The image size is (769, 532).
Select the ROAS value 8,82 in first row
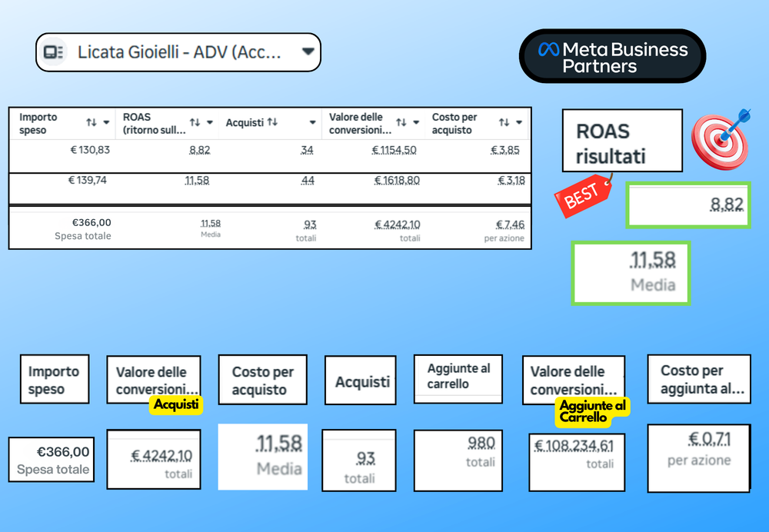click(200, 150)
